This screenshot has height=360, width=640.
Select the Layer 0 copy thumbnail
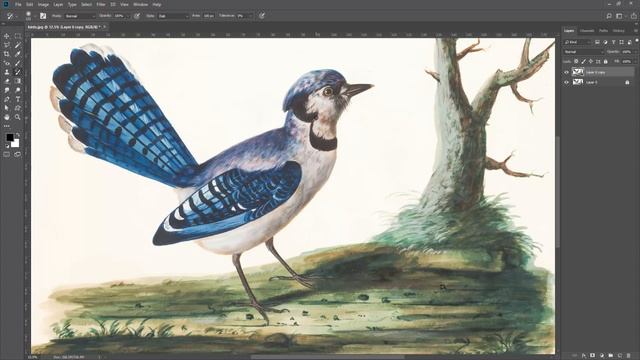[578, 72]
